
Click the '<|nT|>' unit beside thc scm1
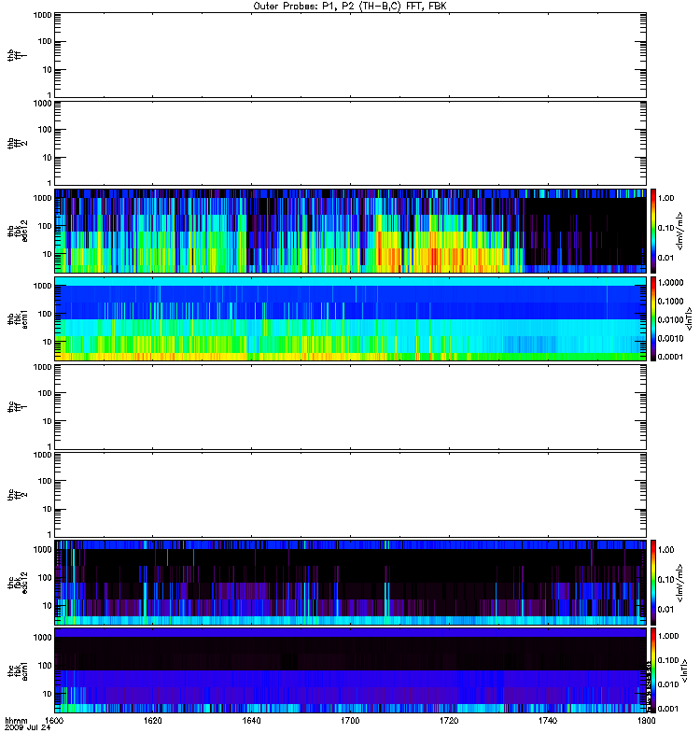684,670
